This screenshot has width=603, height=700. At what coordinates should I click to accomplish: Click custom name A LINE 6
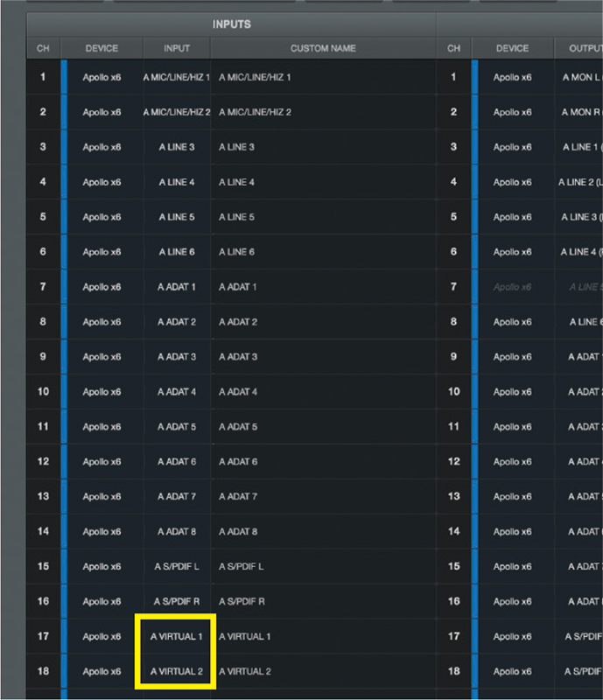coord(324,252)
